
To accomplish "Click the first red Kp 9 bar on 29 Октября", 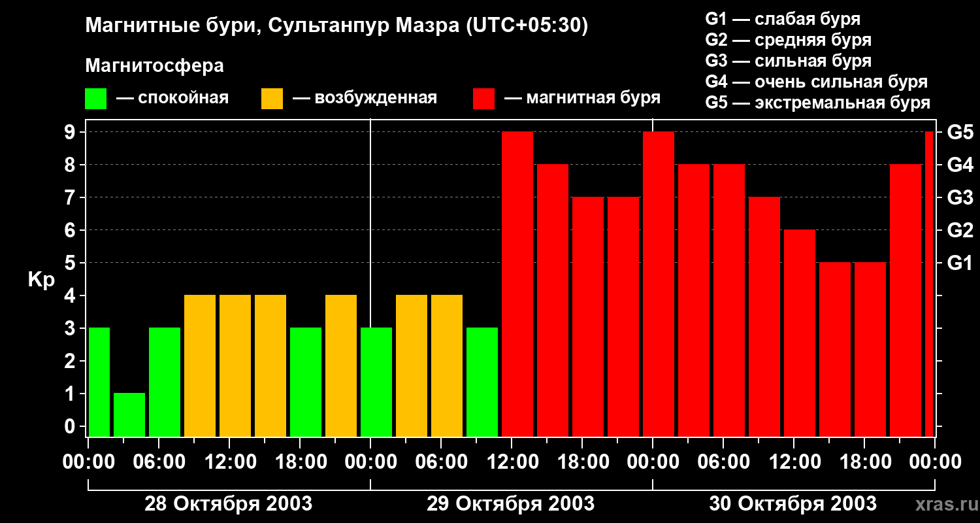I will [x=517, y=284].
